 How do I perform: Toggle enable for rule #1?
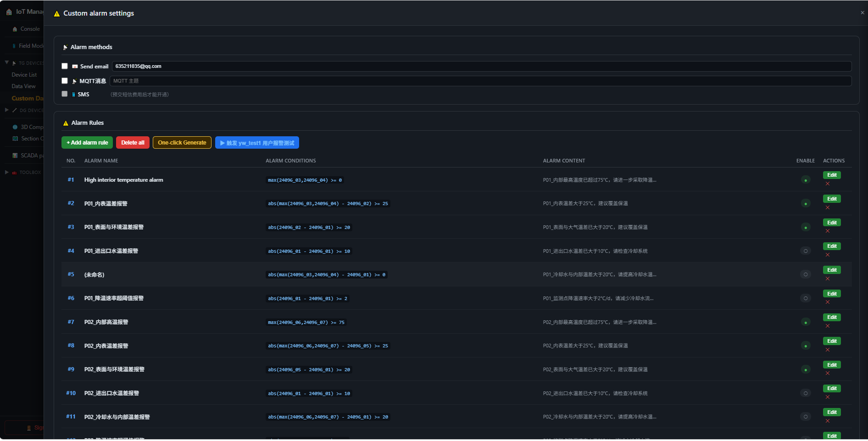tap(806, 180)
